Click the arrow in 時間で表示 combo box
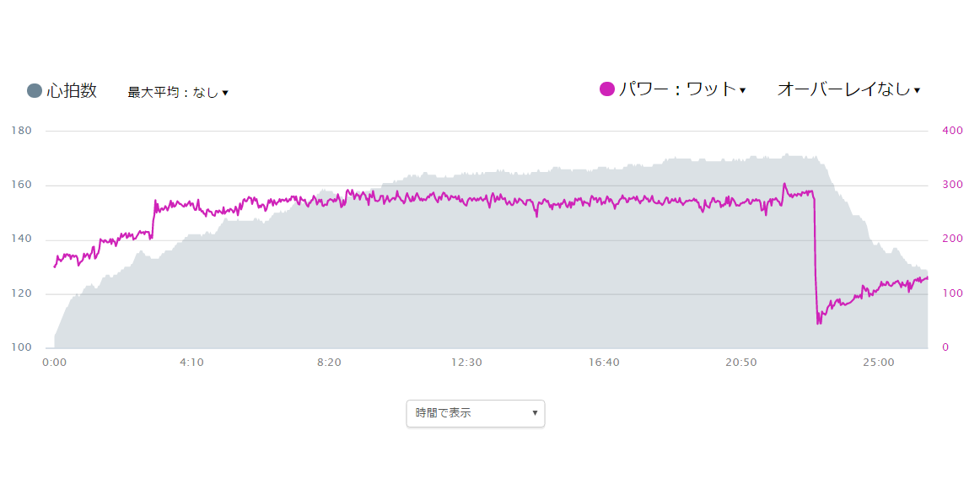Viewport: 980px width, 484px height. pyautogui.click(x=535, y=413)
